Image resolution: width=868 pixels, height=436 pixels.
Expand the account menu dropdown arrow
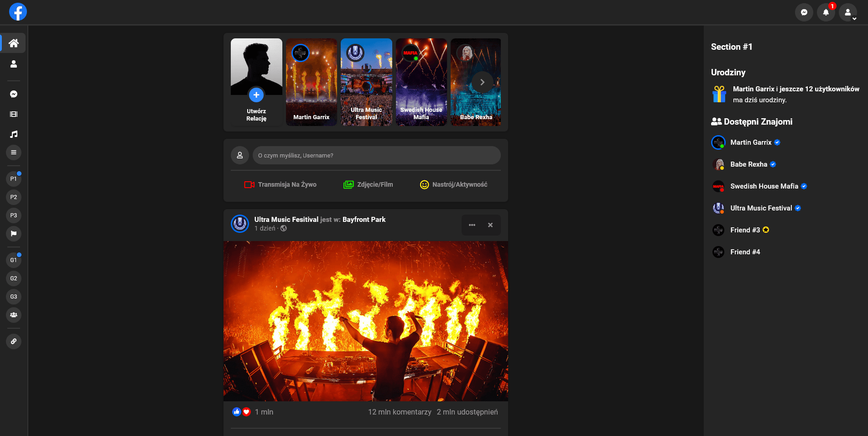[x=854, y=19]
